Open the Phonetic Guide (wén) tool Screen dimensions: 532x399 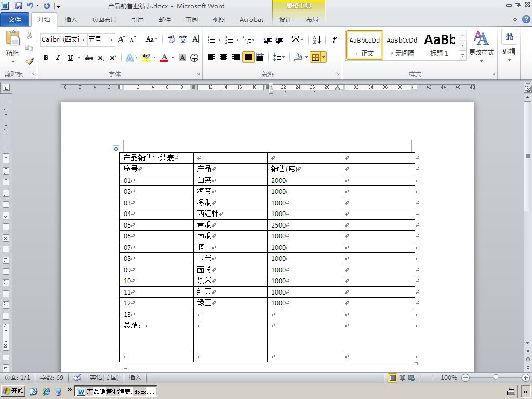tap(183, 39)
